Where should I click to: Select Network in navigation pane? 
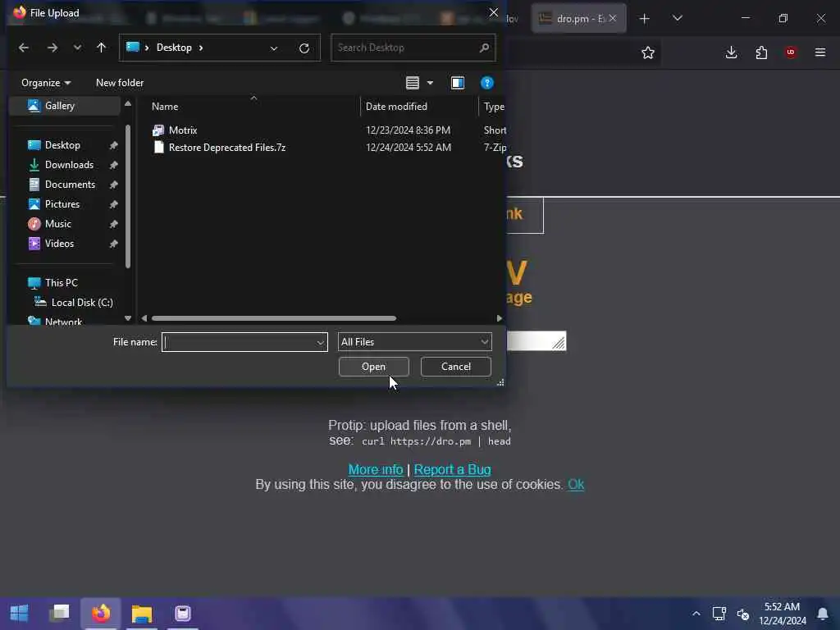click(62, 322)
